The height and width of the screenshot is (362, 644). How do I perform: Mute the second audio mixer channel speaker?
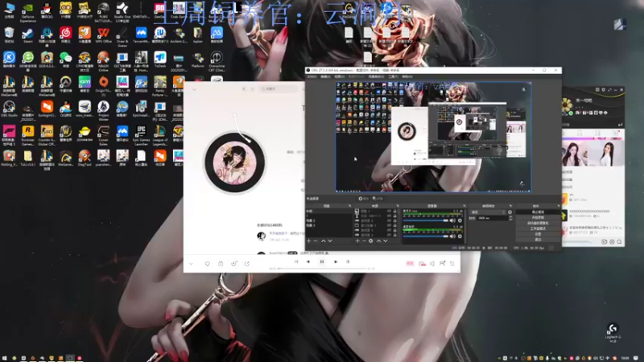452,236
